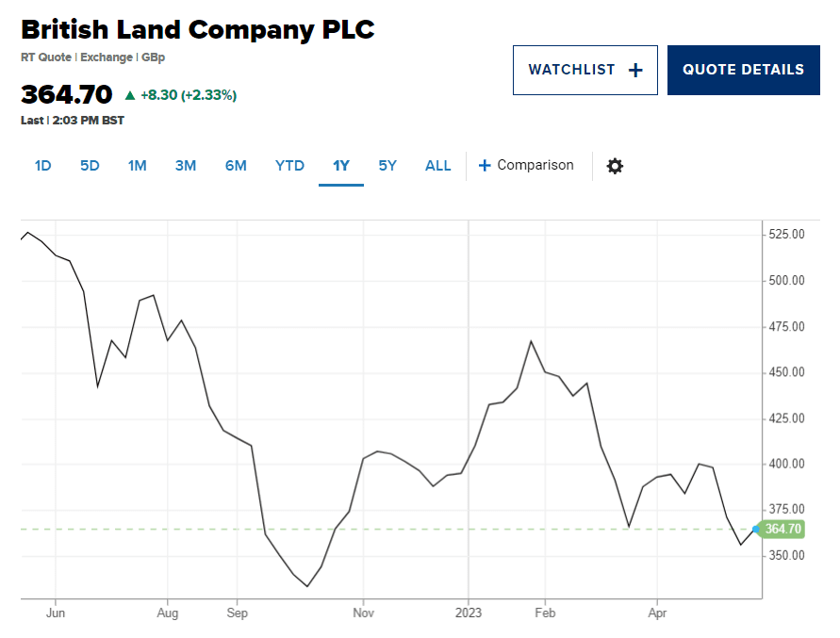Click British Land Company PLC title
The image size is (840, 638).
[198, 29]
